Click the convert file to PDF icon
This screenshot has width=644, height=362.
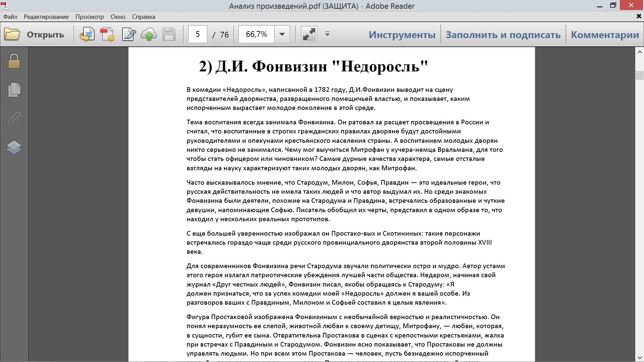pyautogui.click(x=87, y=35)
